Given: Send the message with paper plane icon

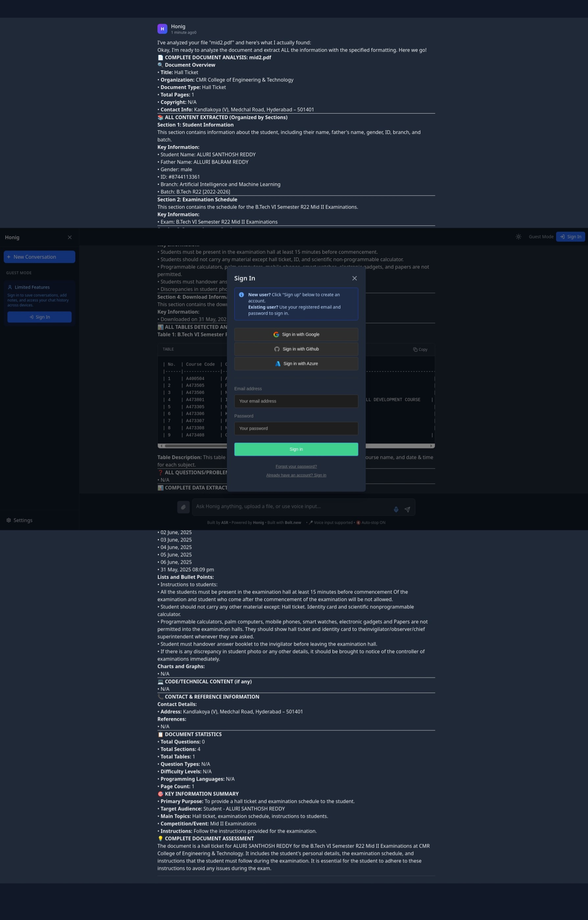Looking at the screenshot, I should pyautogui.click(x=407, y=509).
